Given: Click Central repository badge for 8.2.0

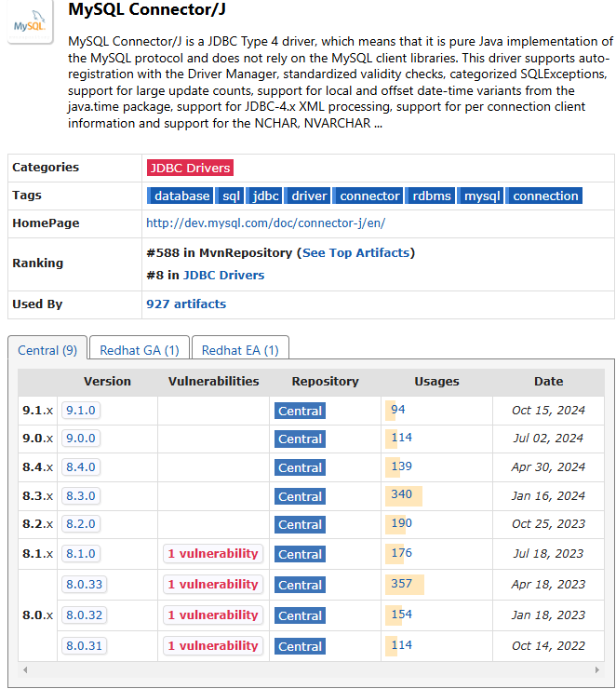Looking at the screenshot, I should point(300,524).
